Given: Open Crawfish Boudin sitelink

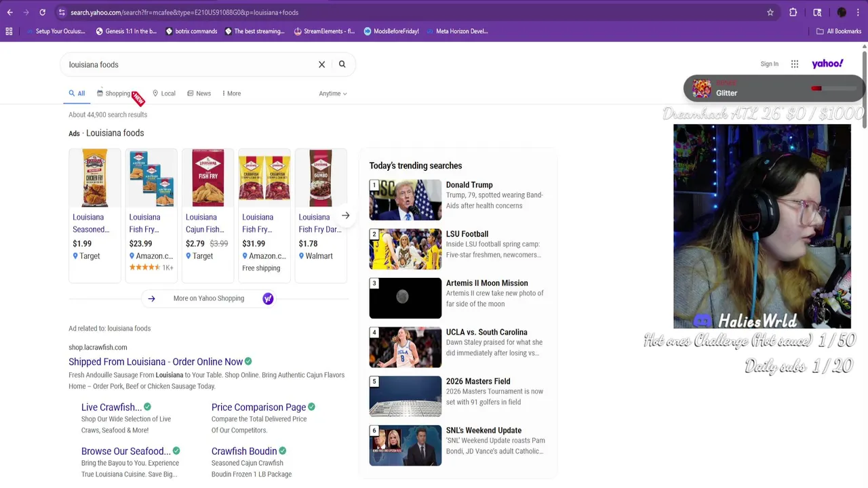Looking at the screenshot, I should (243, 451).
